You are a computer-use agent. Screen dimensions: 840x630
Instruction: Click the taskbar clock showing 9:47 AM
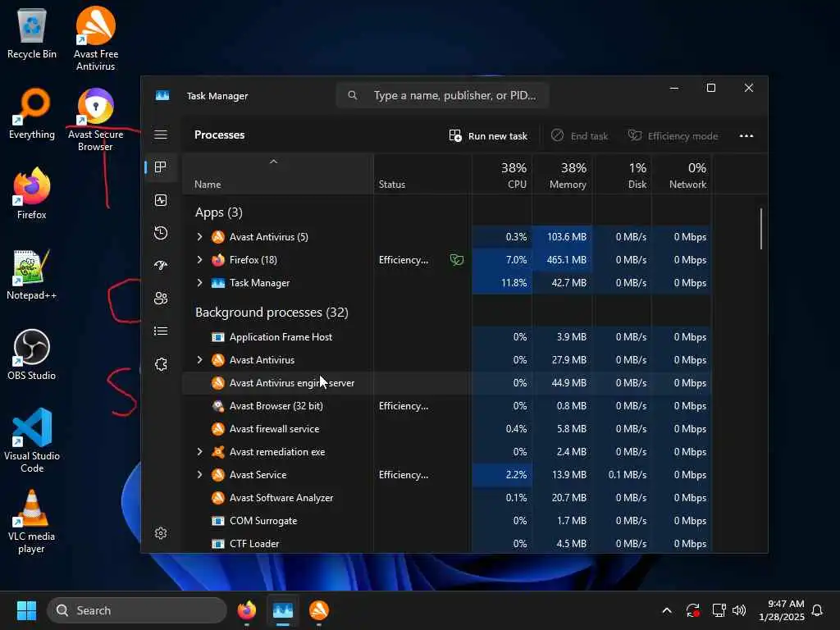[782, 610]
